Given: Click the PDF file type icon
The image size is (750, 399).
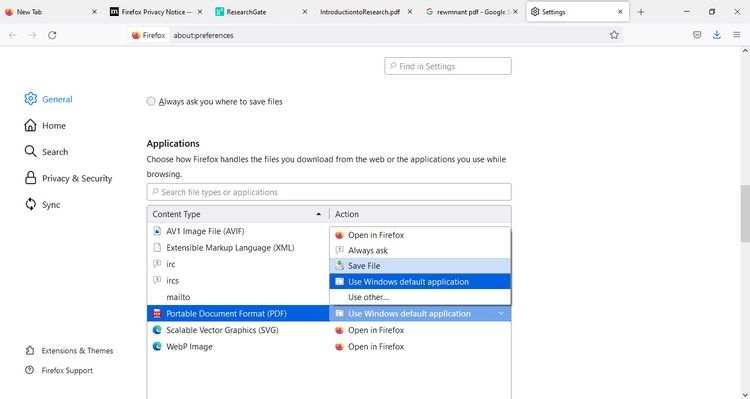Looking at the screenshot, I should click(157, 313).
